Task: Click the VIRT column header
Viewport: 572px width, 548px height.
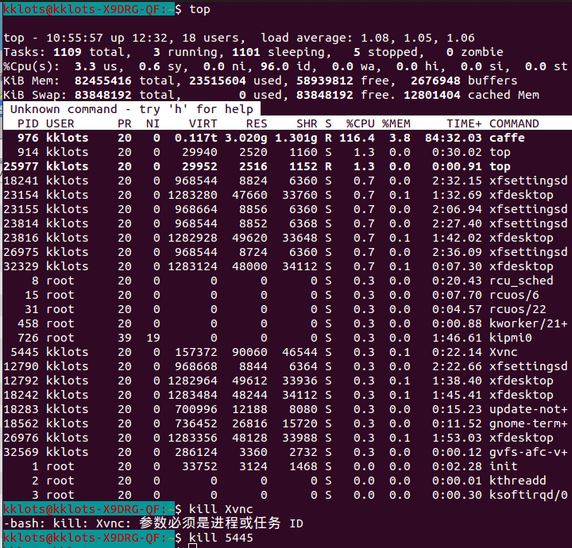Action: [x=203, y=124]
